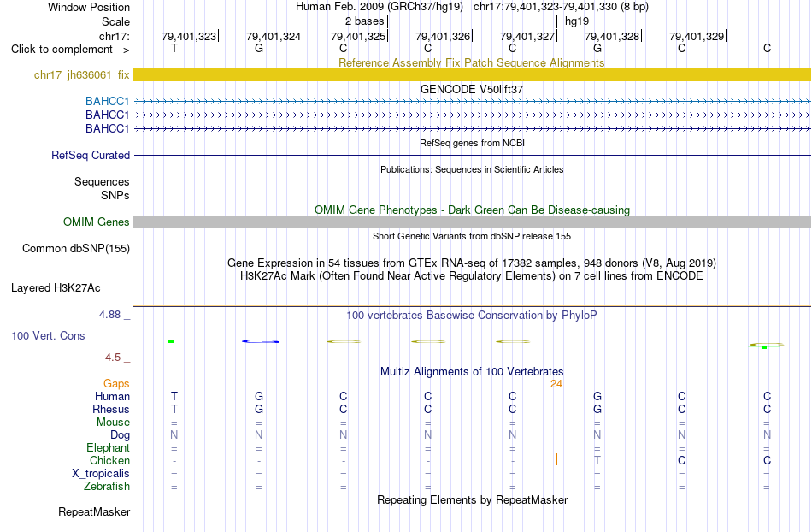Open the GTEx 'Gene Expression in 54 tissues' title

click(x=472, y=263)
